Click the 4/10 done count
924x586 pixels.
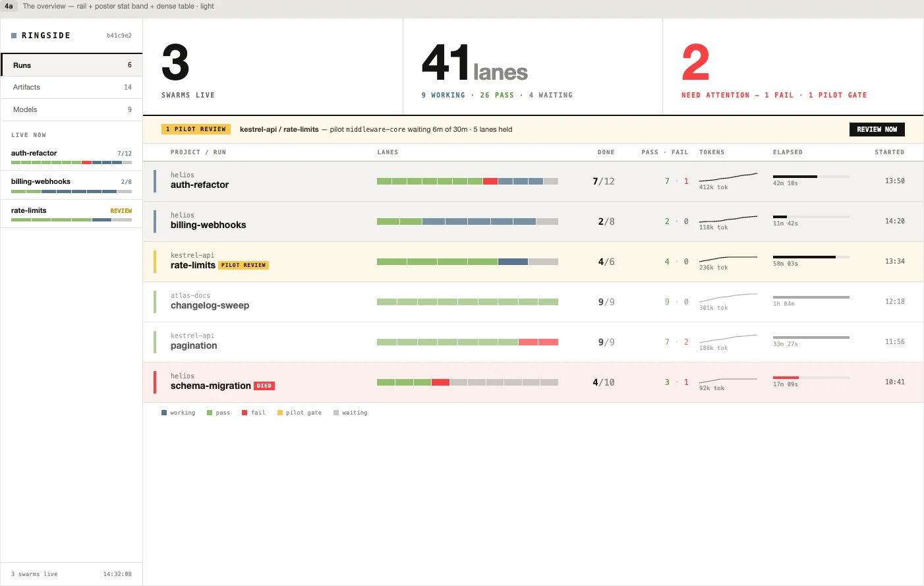tap(604, 382)
